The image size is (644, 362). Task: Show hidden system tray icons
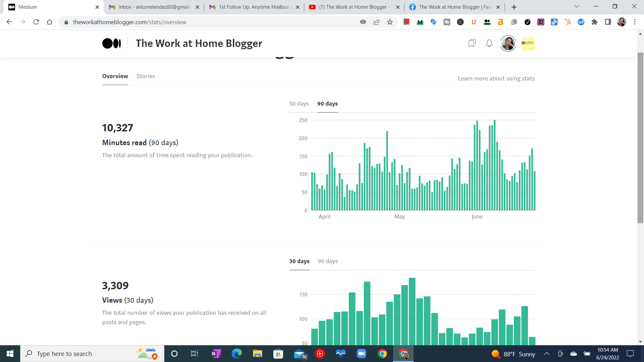click(x=546, y=354)
